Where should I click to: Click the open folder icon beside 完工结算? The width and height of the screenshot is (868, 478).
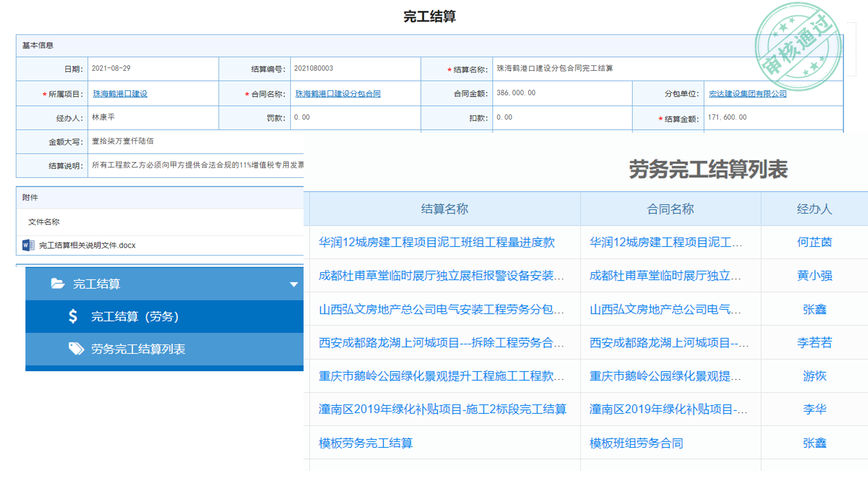[57, 284]
